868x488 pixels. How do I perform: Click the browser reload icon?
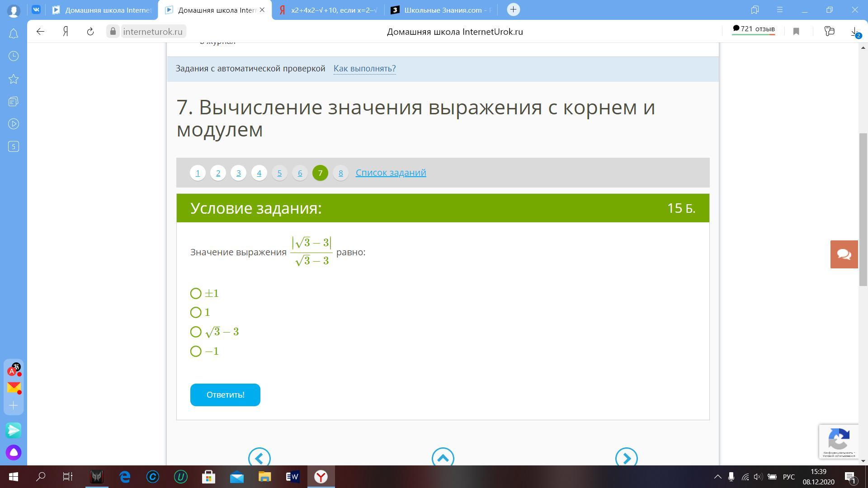pos(90,32)
